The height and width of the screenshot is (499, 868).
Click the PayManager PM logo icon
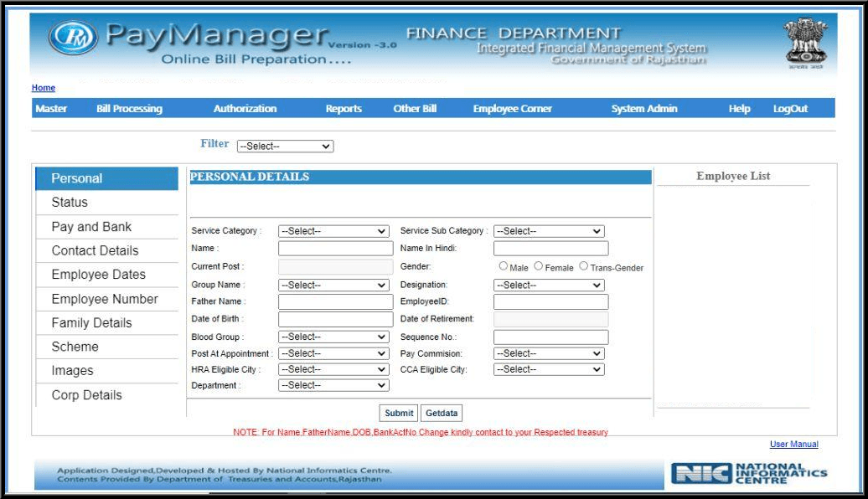pos(73,38)
